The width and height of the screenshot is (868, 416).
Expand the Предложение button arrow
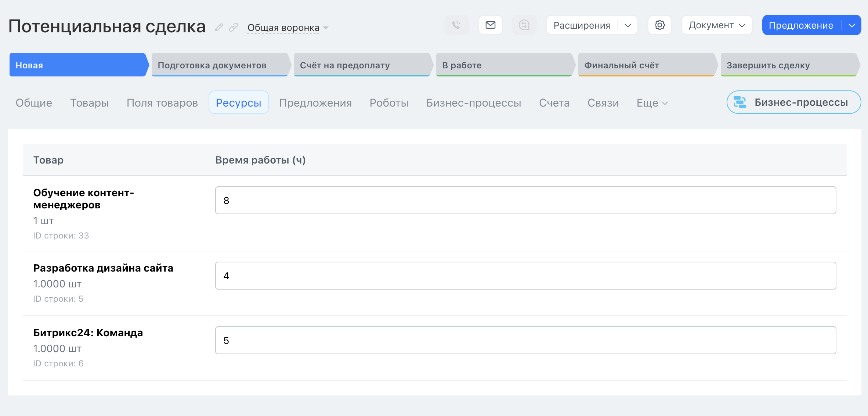[x=852, y=25]
